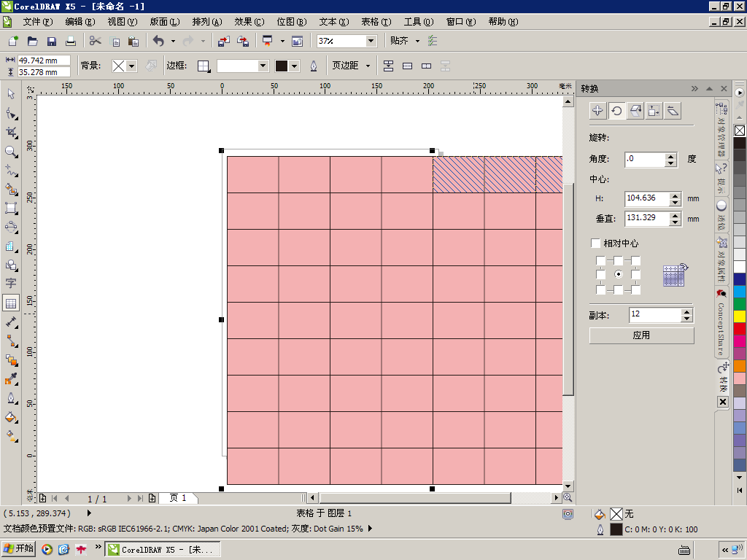The width and height of the screenshot is (747, 560).
Task: Pick the yellow swatch in color palette
Action: (x=740, y=316)
